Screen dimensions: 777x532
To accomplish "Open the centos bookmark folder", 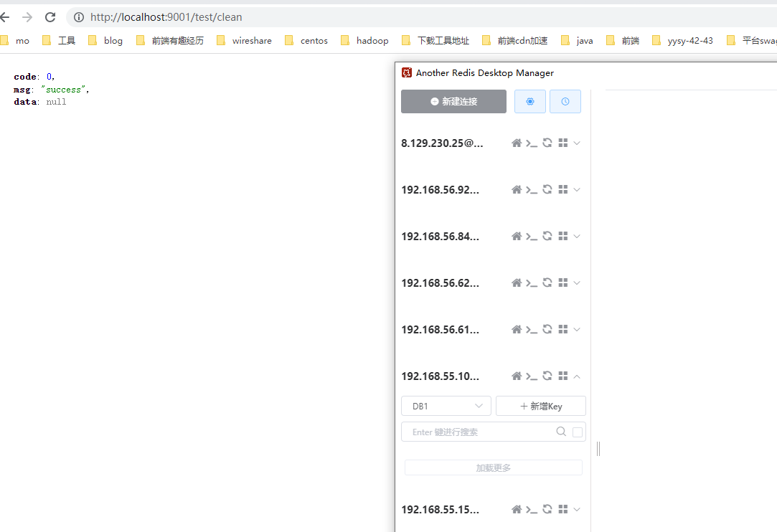I will [x=306, y=41].
